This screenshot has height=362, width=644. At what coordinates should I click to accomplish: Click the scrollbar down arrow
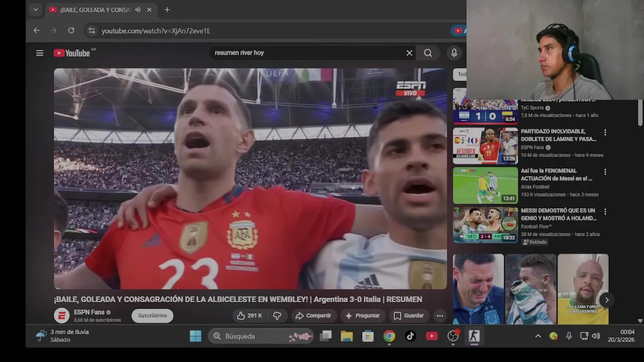coord(640,321)
